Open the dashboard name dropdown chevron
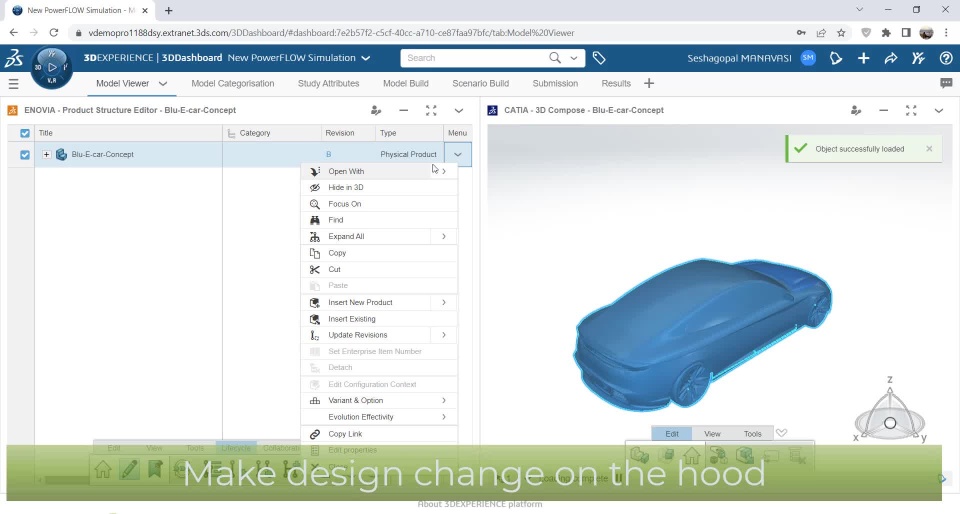The image size is (960, 514). [x=366, y=58]
